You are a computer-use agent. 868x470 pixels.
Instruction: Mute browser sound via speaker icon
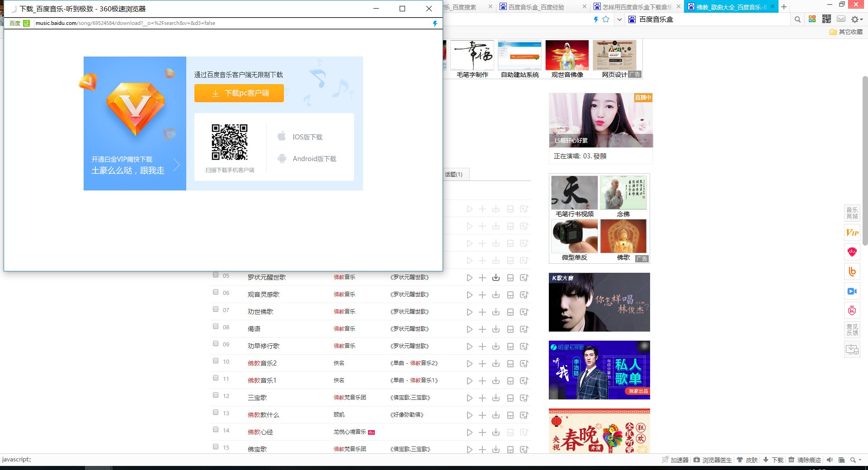tap(830, 460)
